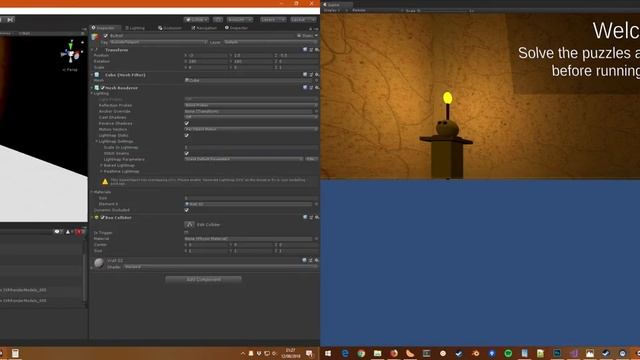
Task: Open the Reflection Probes dropdown
Action: pyautogui.click(x=251, y=105)
